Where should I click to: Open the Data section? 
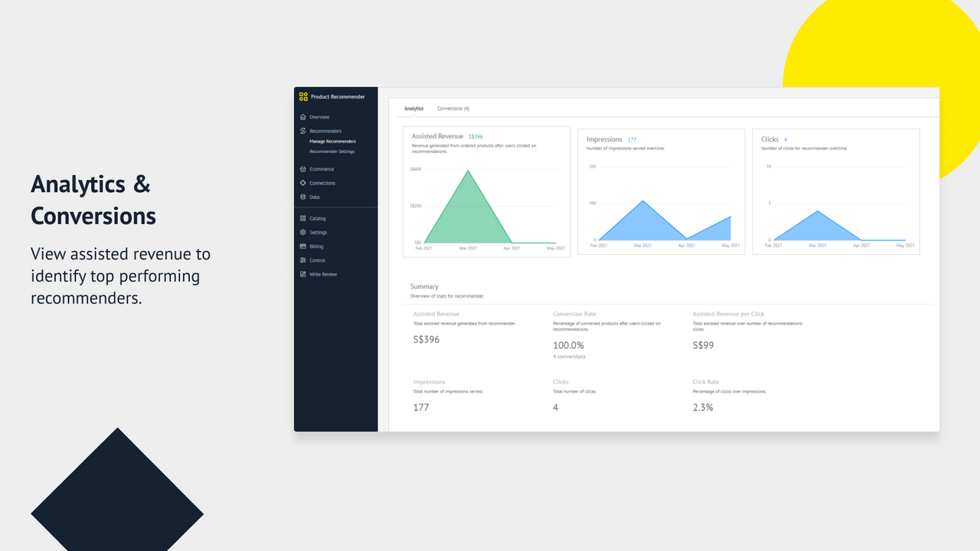click(x=315, y=197)
